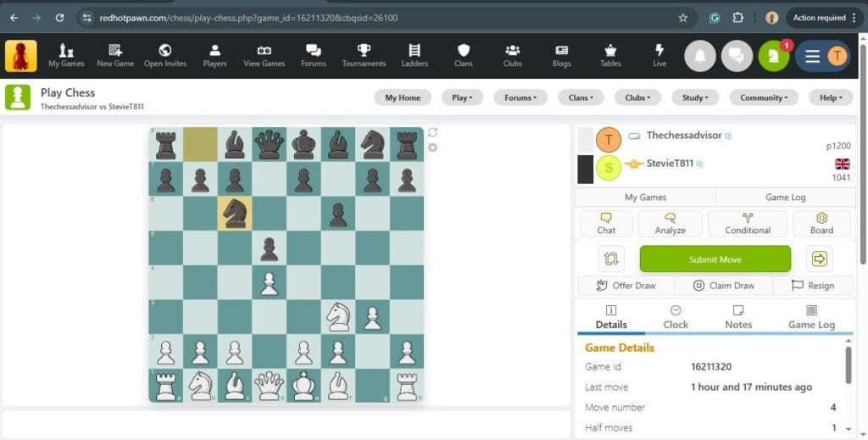Click the Clans shield icon
The height and width of the screenshot is (440, 868).
tap(463, 56)
